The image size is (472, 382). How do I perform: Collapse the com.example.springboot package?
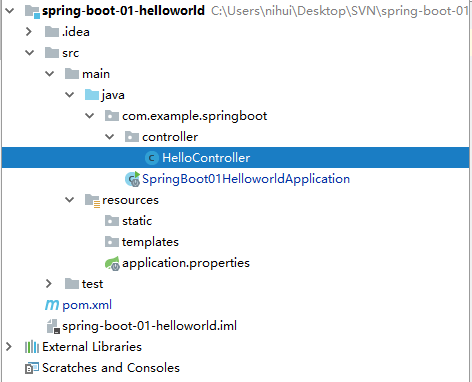[90, 116]
